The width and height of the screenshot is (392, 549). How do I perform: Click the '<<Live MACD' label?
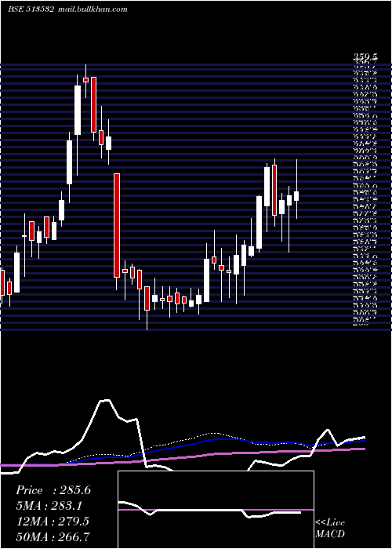(x=330, y=529)
